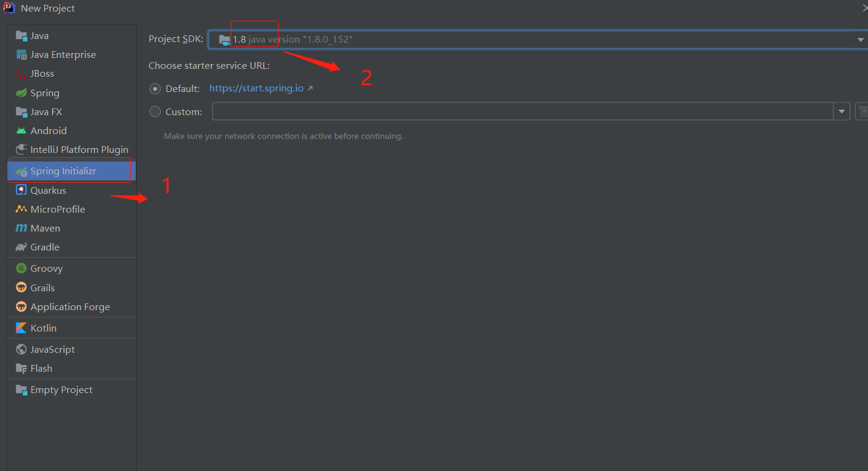The image size is (868, 471).
Task: Click the Custom starter URL input field
Action: [523, 112]
